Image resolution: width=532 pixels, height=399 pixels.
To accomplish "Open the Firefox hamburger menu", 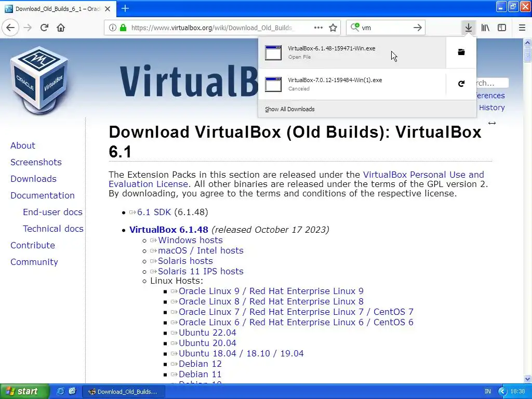I will (x=522, y=28).
